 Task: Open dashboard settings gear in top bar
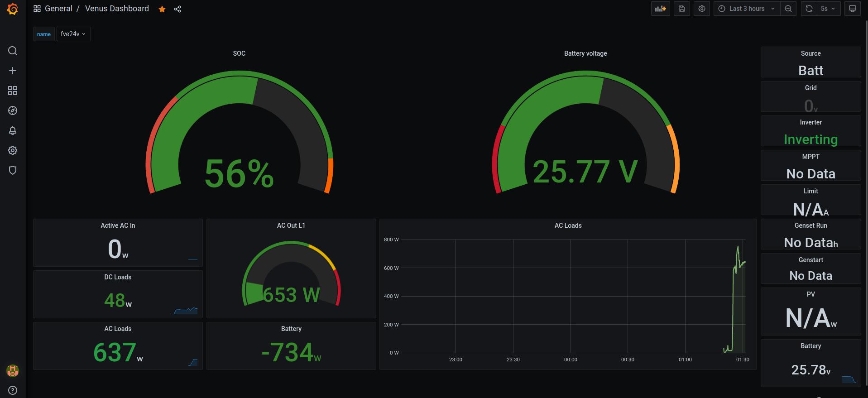coord(701,9)
